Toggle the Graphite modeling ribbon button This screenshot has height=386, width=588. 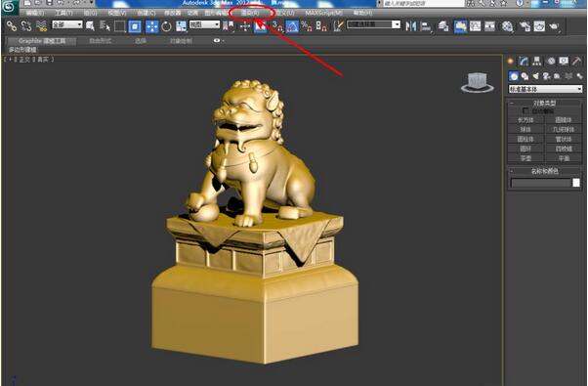point(460,26)
